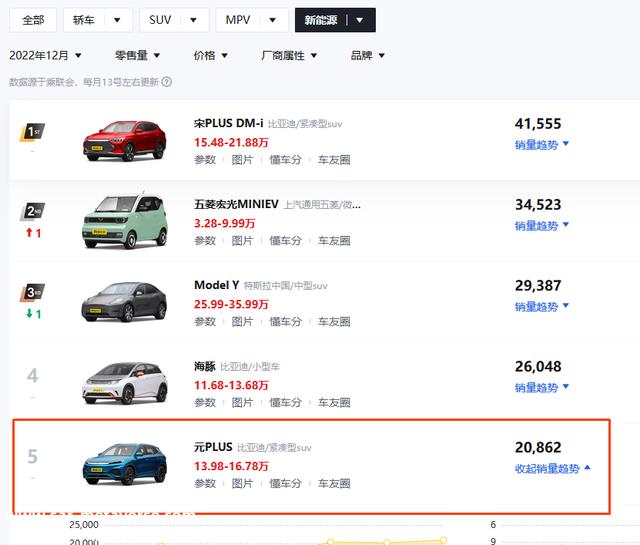Click the 1st place rank badge
640x545 pixels.
33,132
